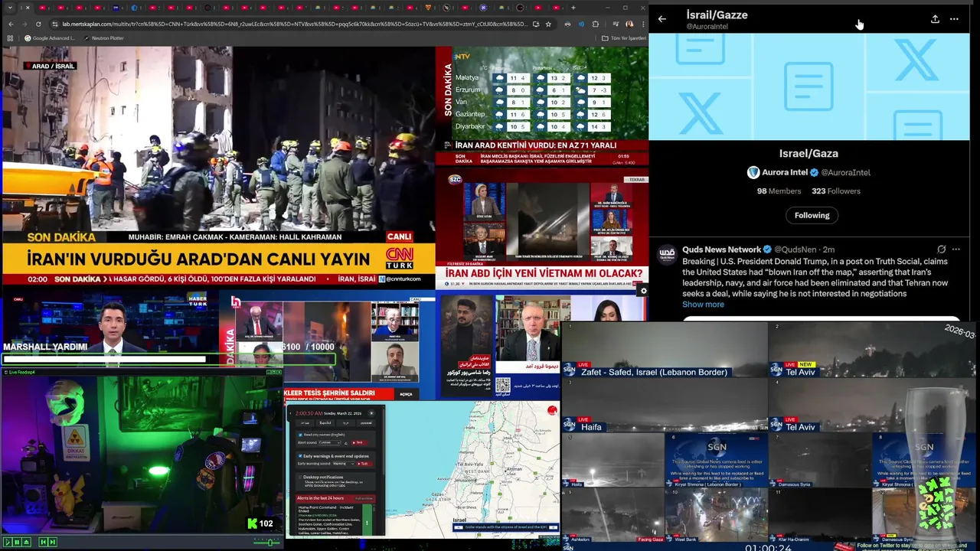Click the Following button for Israel/Gaza list
This screenshot has height=551, width=980.
(812, 215)
